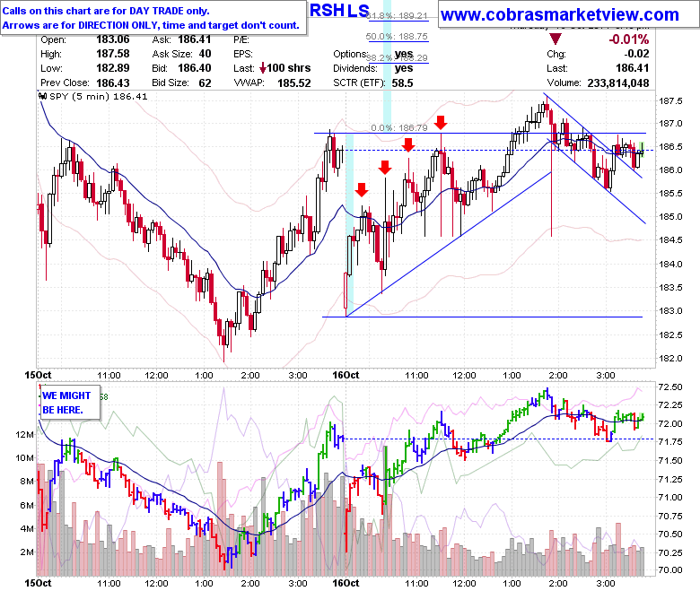
Task: Click the Open value 183.06
Action: tap(112, 39)
